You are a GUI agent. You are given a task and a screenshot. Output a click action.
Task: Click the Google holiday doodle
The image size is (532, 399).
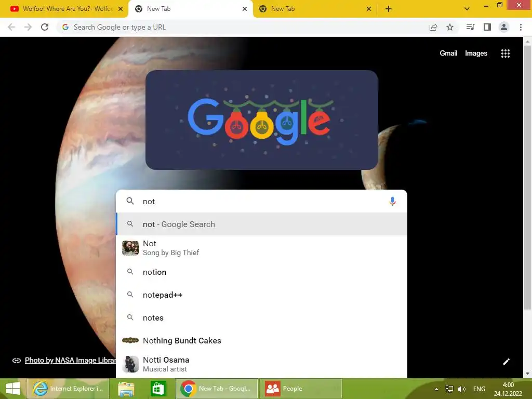262,120
